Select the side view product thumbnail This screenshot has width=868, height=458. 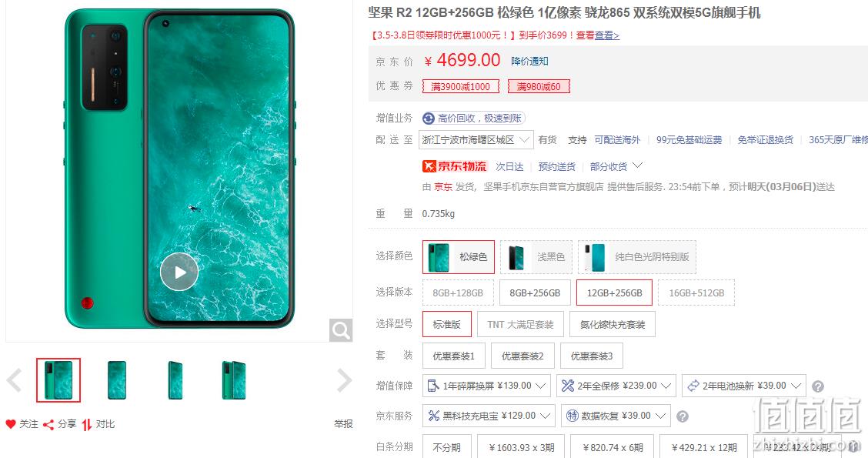pyautogui.click(x=175, y=380)
